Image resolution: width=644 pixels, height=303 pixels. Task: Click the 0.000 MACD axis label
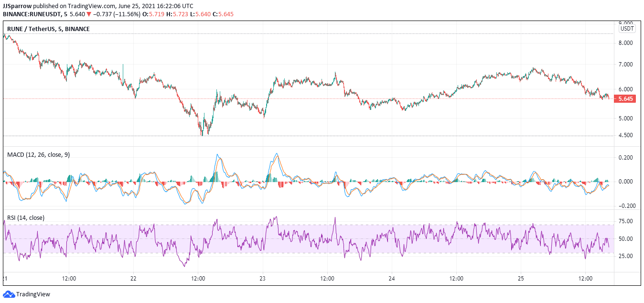coord(625,182)
